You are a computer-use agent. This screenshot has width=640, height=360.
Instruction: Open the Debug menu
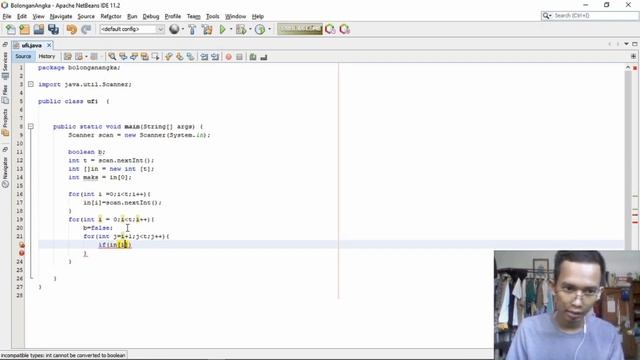(x=151, y=16)
